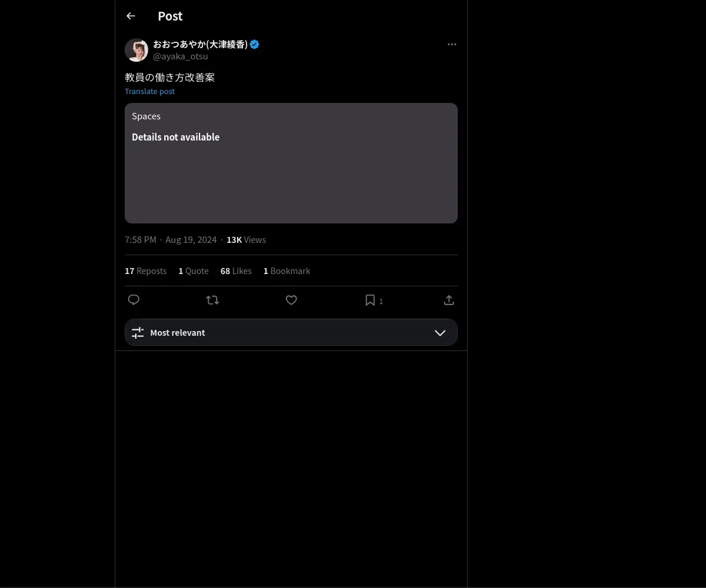This screenshot has width=706, height=588.
Task: Click the blue verified badge
Action: (x=255, y=45)
